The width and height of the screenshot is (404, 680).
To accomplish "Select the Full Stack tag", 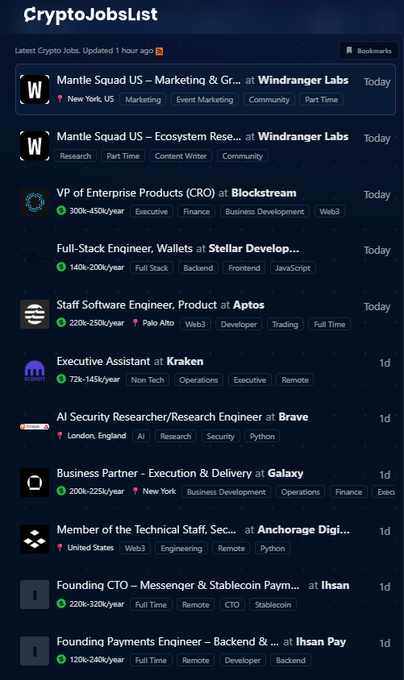I will click(151, 268).
